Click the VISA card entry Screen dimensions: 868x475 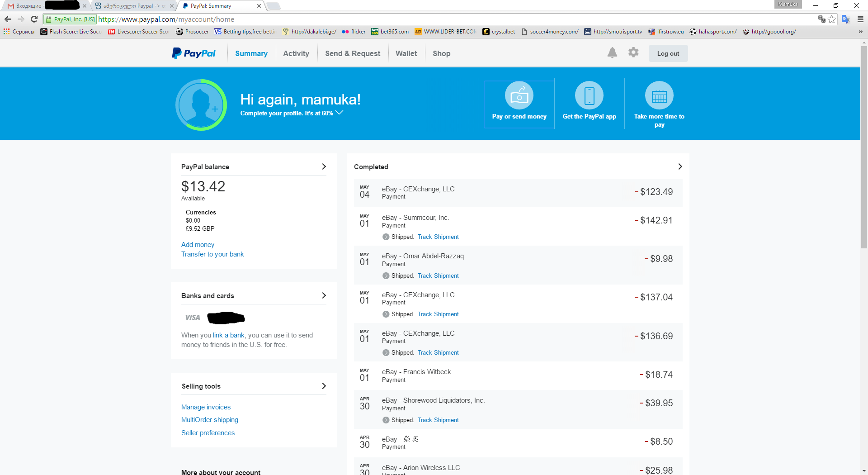[214, 318]
